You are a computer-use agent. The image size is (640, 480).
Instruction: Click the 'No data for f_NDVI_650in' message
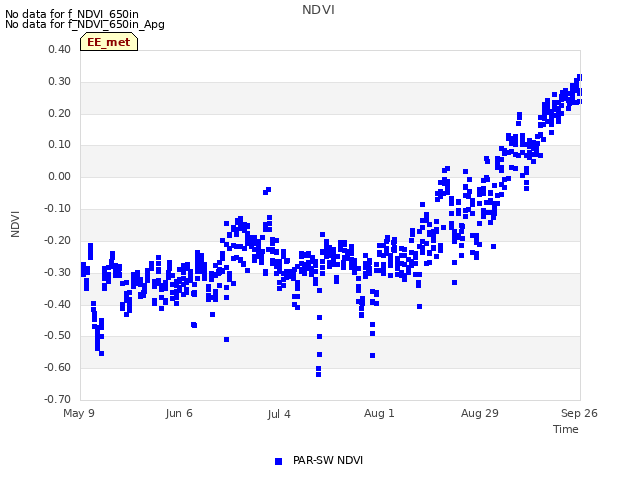tap(72, 14)
